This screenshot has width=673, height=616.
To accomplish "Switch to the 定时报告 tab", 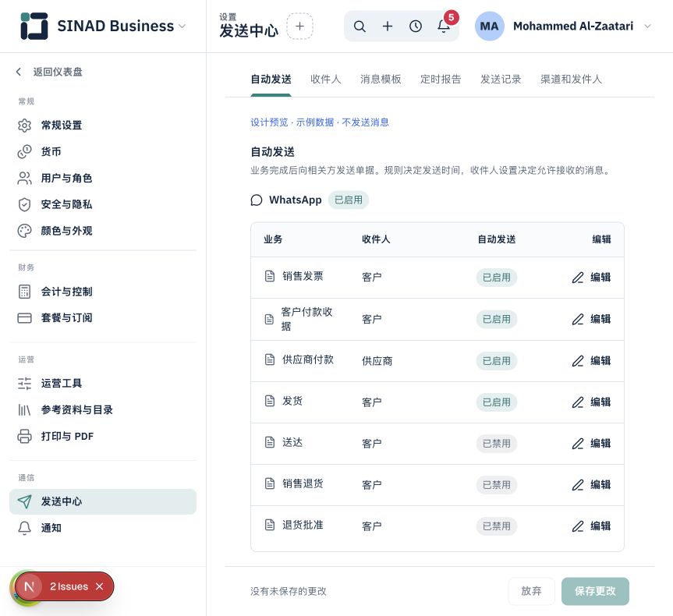I will point(441,80).
